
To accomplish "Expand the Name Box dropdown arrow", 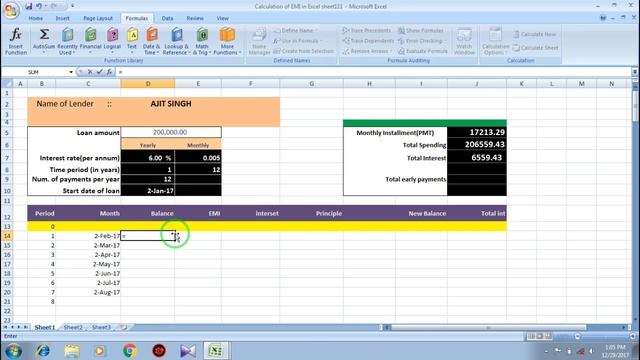I will (71, 72).
